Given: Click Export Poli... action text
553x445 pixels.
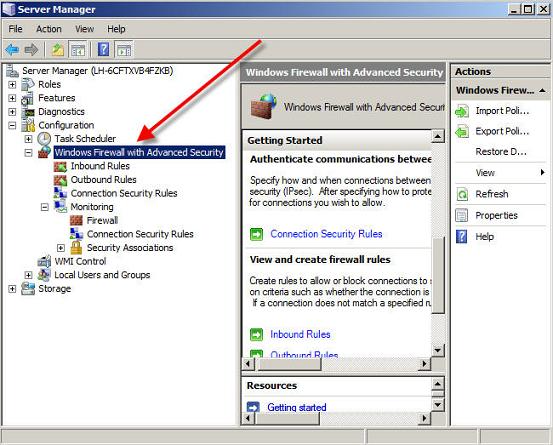Looking at the screenshot, I should point(502,131).
